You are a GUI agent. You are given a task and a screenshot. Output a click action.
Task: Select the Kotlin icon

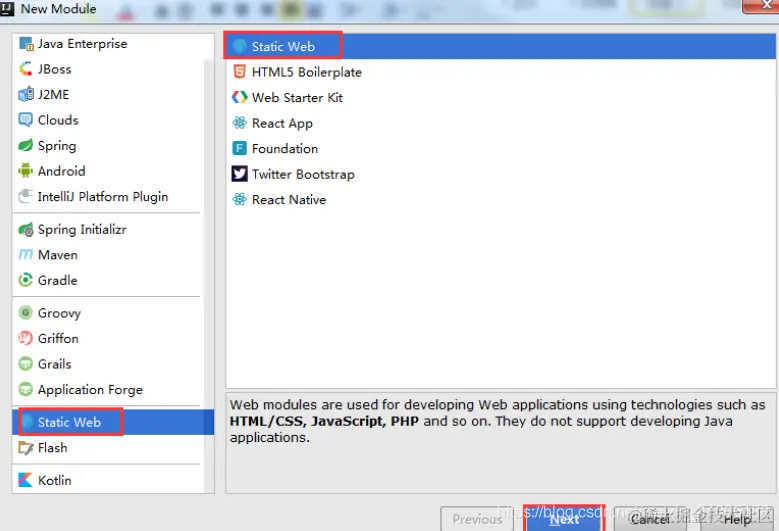tap(26, 480)
